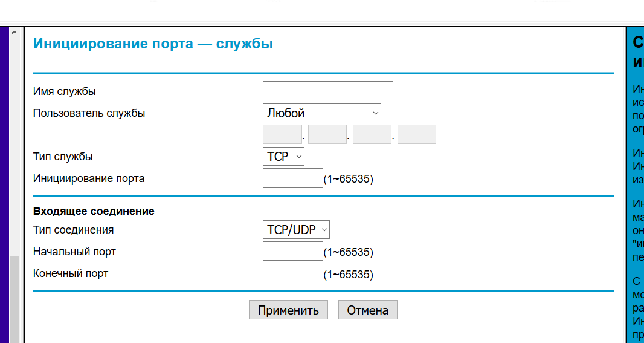Click the second IP address octet field
Screen dimensions: 644x343
pos(327,134)
